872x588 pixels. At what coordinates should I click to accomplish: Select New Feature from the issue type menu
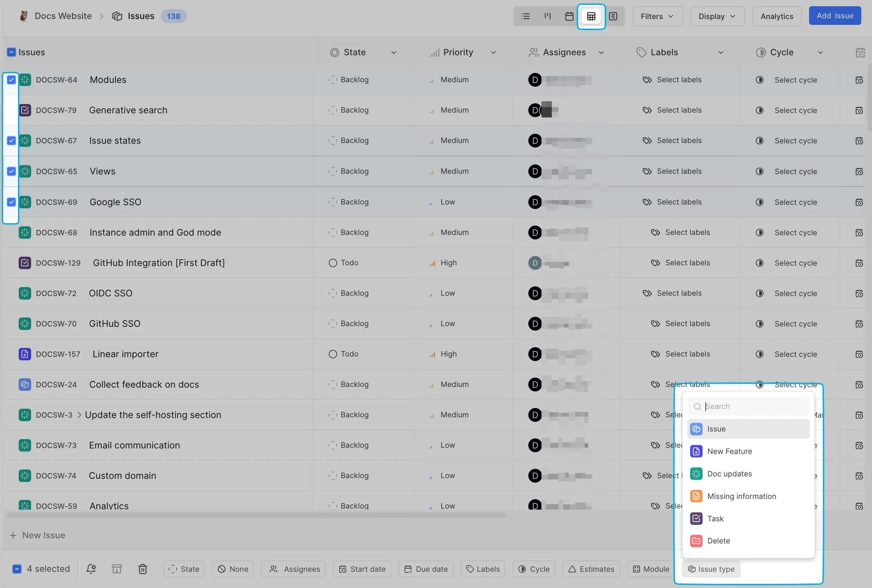(x=729, y=451)
